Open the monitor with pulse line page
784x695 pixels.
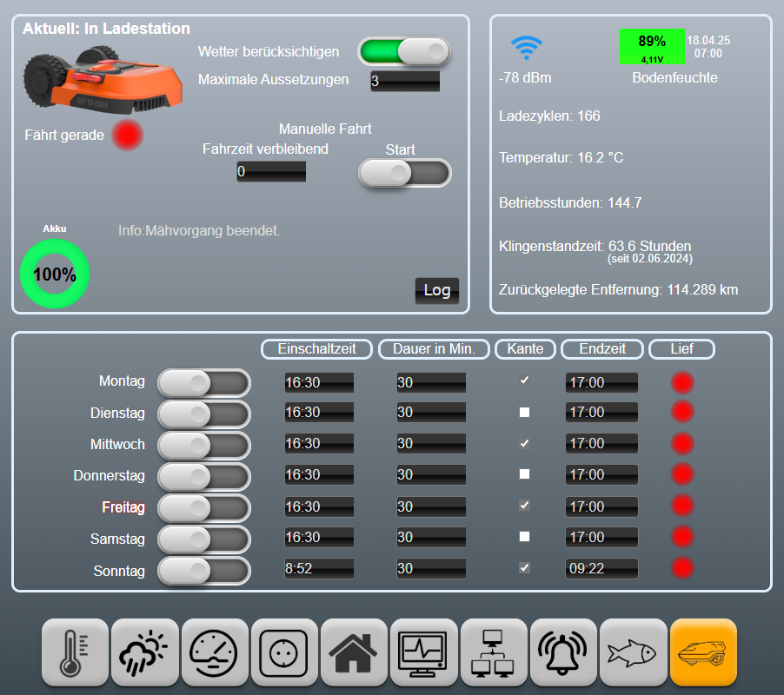click(424, 652)
